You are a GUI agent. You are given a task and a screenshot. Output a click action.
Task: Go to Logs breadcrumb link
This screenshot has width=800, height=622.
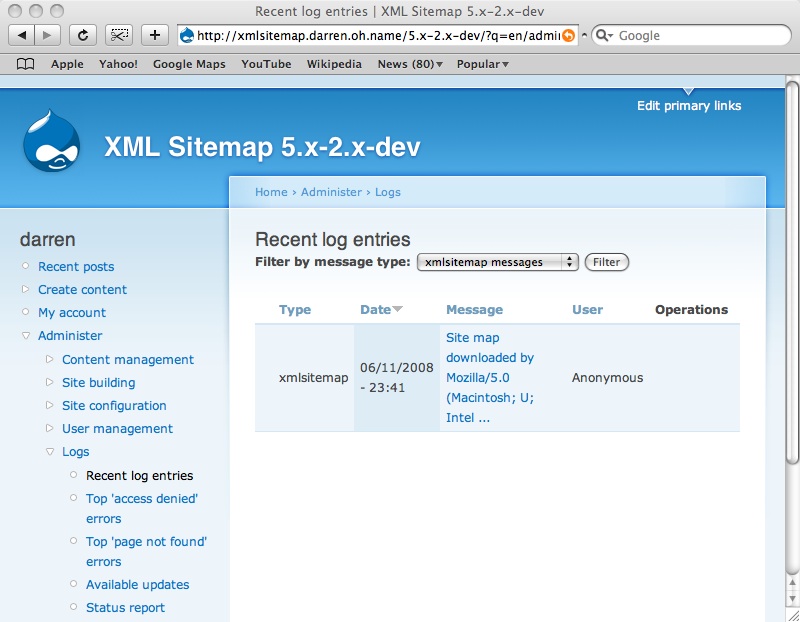[388, 192]
